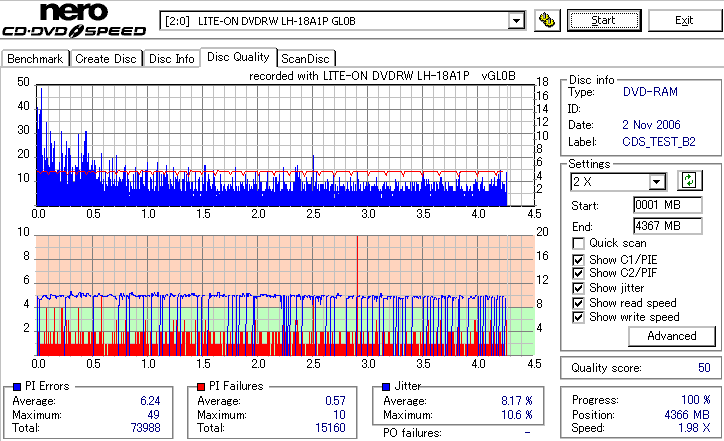Click the Exit button
The width and height of the screenshot is (724, 441).
pyautogui.click(x=684, y=21)
